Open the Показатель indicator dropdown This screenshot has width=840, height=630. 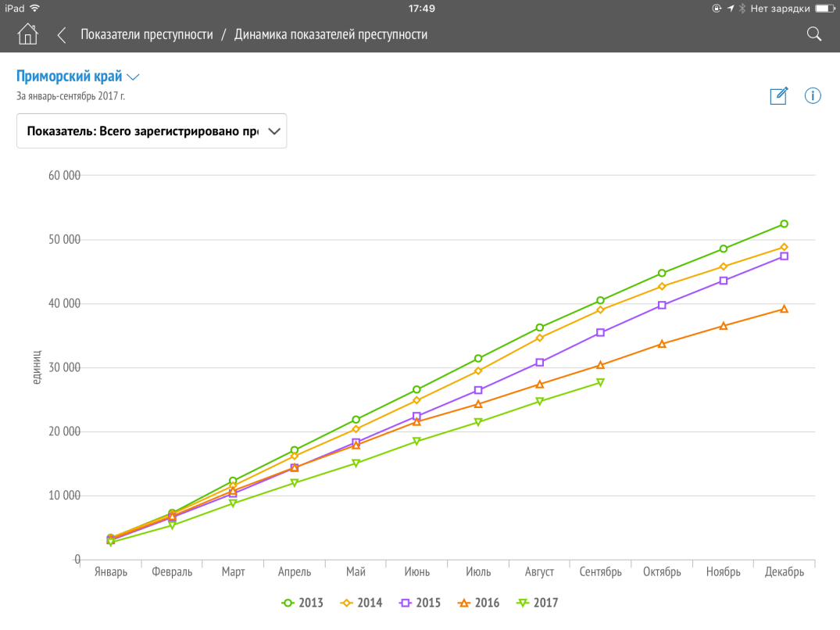click(152, 131)
